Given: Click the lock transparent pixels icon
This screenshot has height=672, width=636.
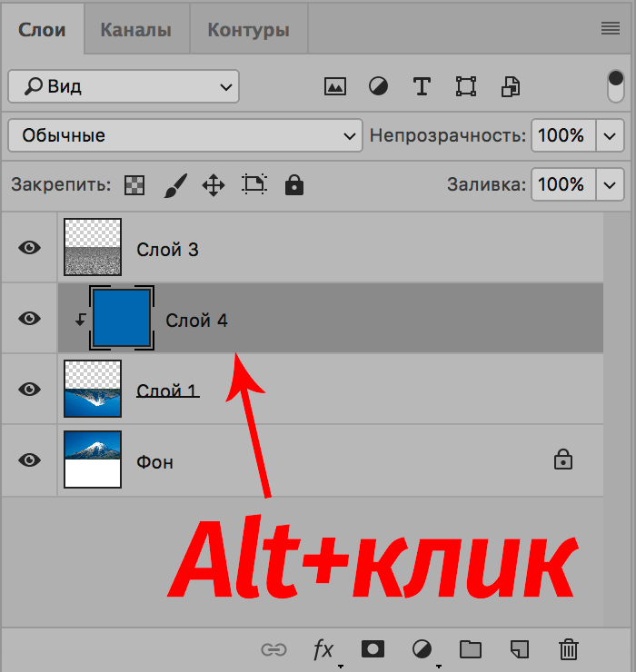Looking at the screenshot, I should coord(134,185).
